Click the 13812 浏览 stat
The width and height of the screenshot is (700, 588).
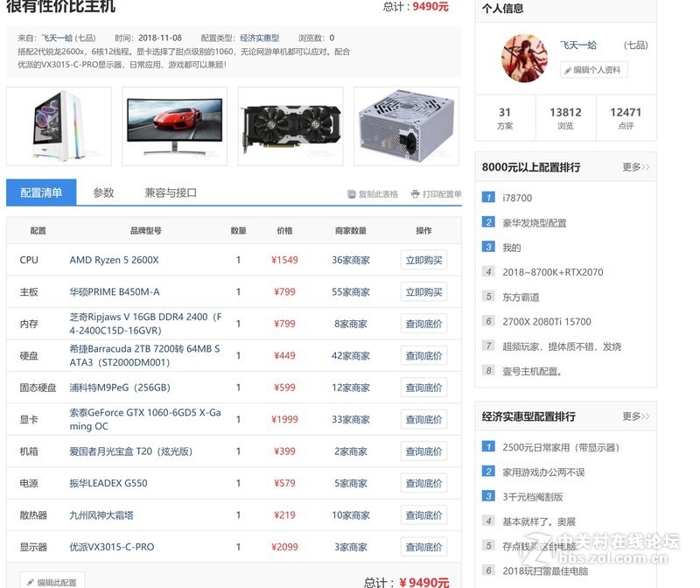[x=565, y=118]
